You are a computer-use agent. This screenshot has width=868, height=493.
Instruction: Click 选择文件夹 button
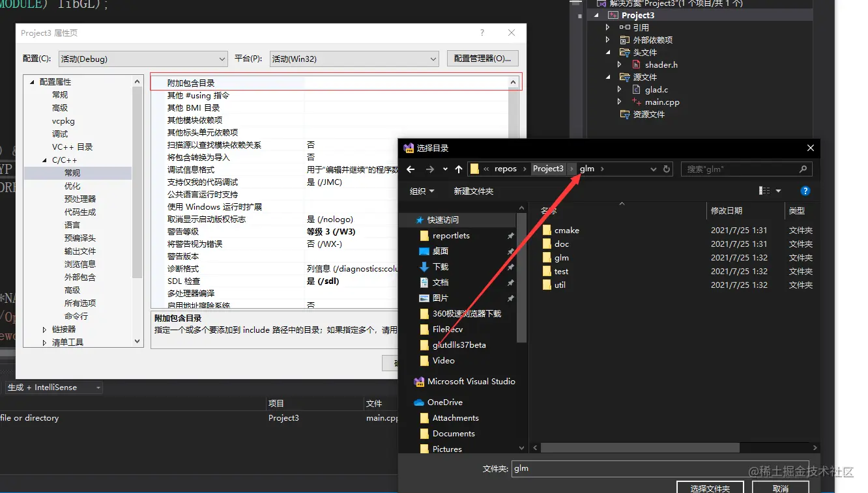click(x=710, y=488)
